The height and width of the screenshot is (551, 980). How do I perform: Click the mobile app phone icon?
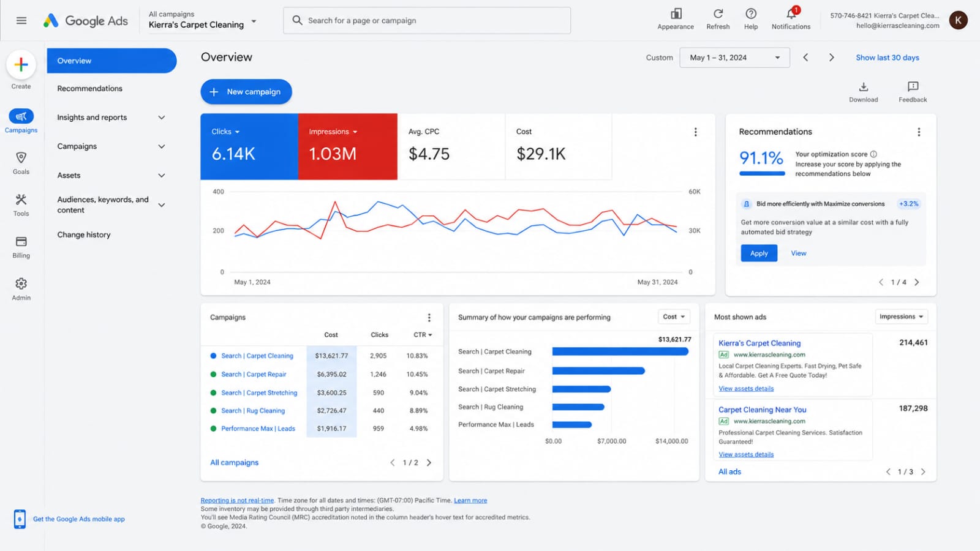(20, 519)
